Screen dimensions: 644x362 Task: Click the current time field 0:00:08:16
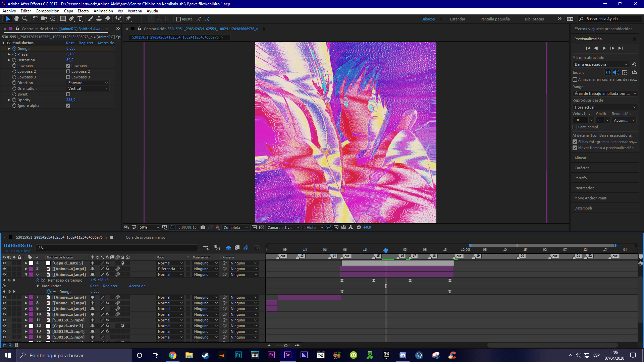pyautogui.click(x=18, y=245)
